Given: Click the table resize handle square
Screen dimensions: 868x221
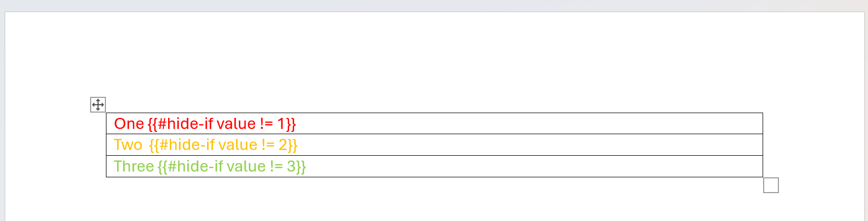Looking at the screenshot, I should [771, 185].
